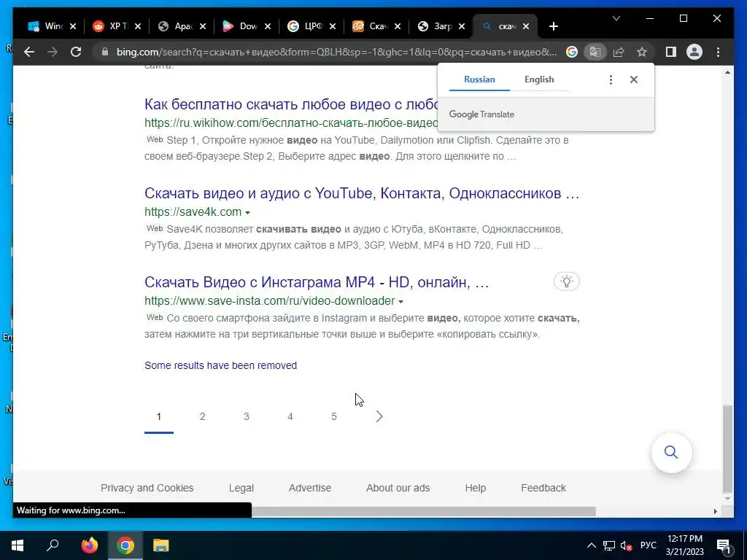Toggle the browser side panel
Viewport: 747px width, 560px height.
click(671, 52)
